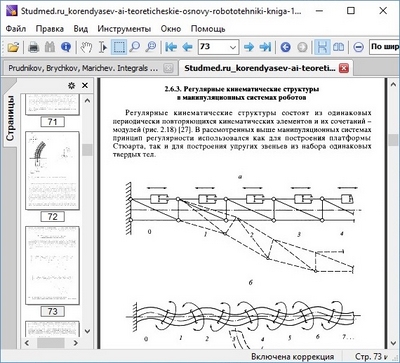The width and height of the screenshot is (400, 363).
Task: Select the page label 73
Action: [53, 311]
